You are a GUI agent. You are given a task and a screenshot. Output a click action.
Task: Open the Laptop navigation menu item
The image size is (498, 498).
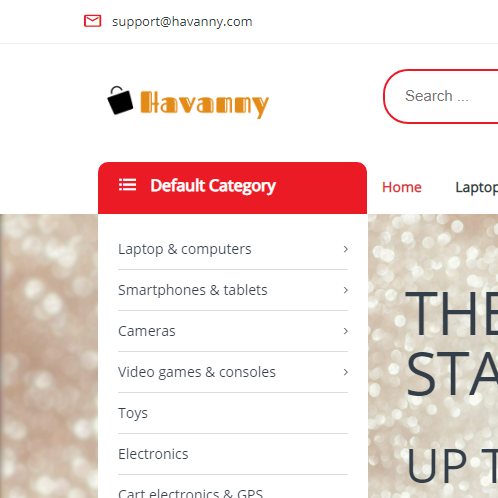pos(477,188)
